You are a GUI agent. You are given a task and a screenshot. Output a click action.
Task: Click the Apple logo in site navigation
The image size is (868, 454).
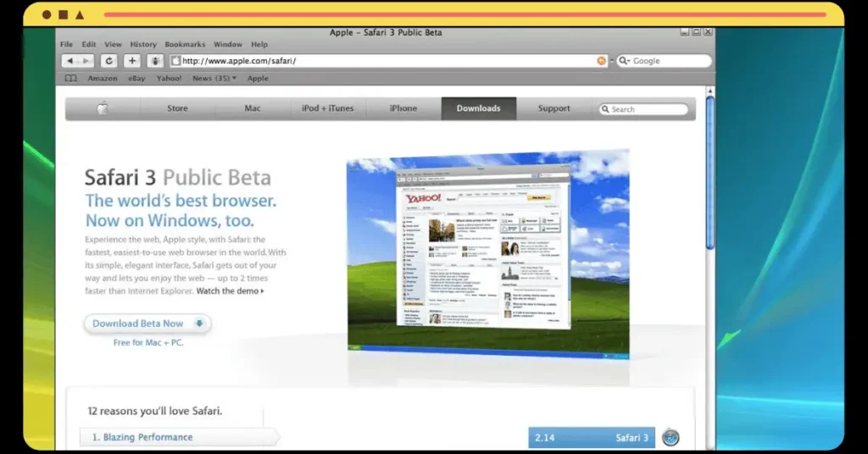(103, 108)
